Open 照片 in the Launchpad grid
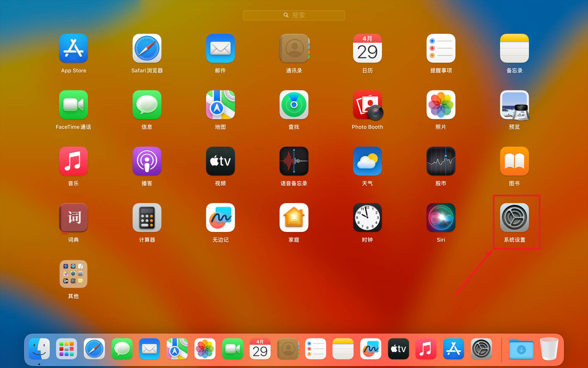The width and height of the screenshot is (588, 368). tap(441, 105)
